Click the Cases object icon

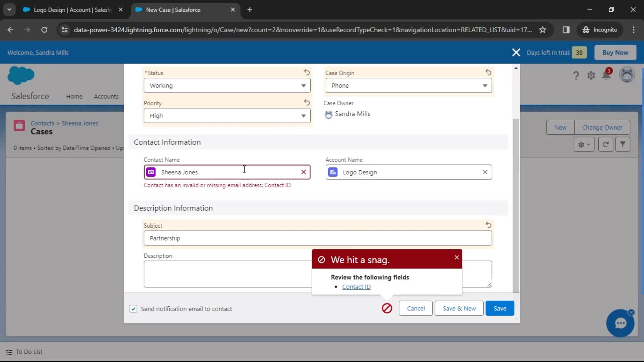click(x=19, y=126)
